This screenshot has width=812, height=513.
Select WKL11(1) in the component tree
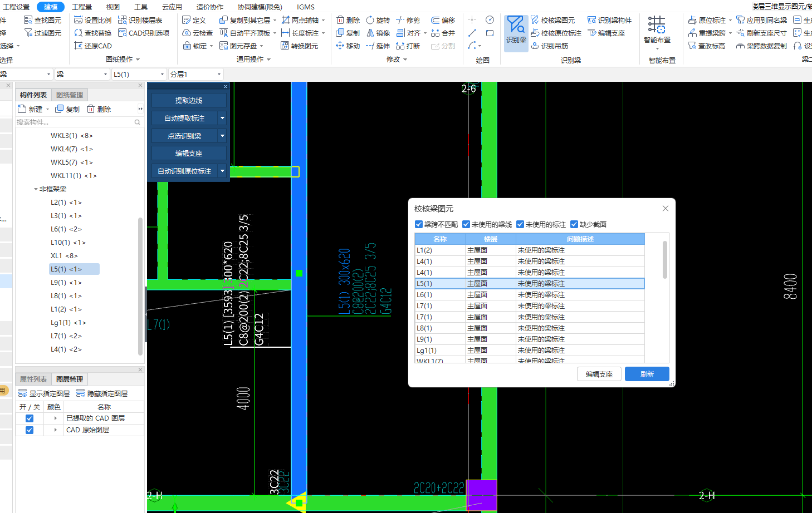(x=74, y=176)
